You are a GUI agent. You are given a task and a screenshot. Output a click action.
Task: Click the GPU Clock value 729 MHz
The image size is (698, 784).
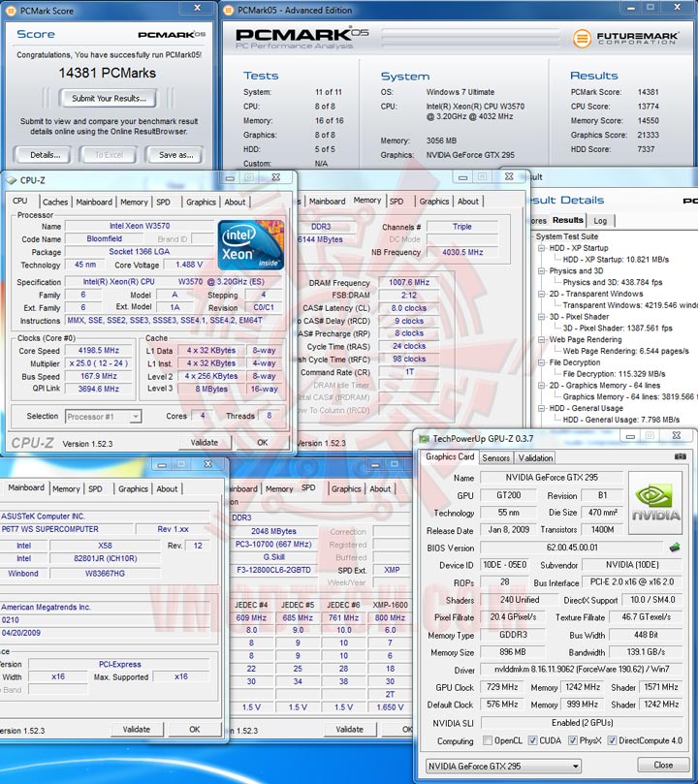pos(502,687)
